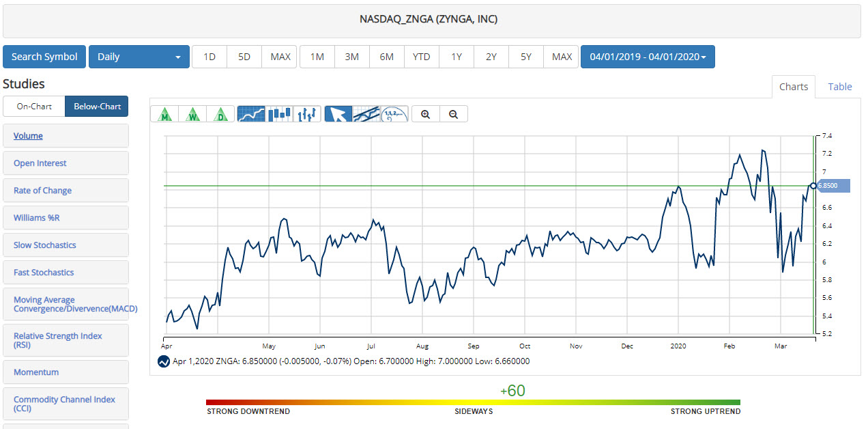Add the Rate of Change study

66,191
